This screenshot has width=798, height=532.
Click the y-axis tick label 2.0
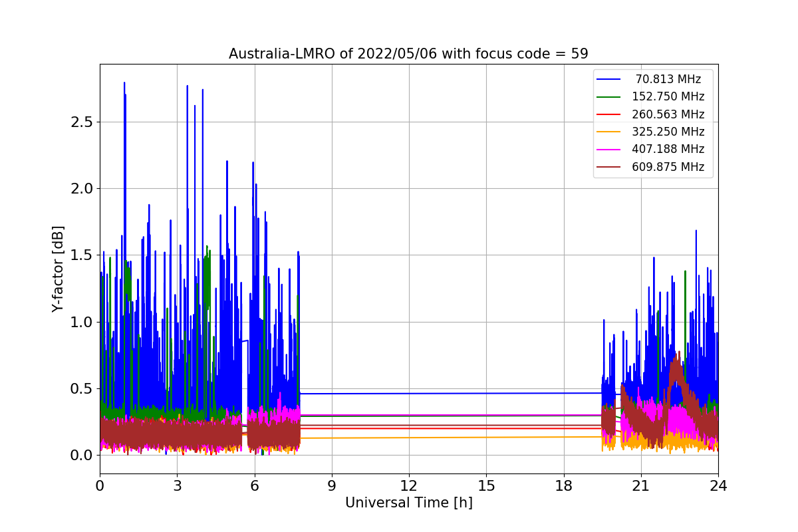coord(81,189)
